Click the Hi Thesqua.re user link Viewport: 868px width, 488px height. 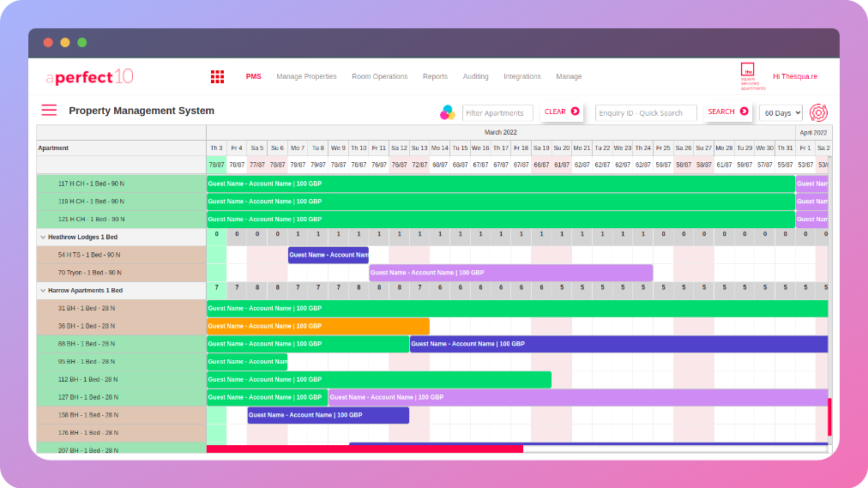click(795, 76)
